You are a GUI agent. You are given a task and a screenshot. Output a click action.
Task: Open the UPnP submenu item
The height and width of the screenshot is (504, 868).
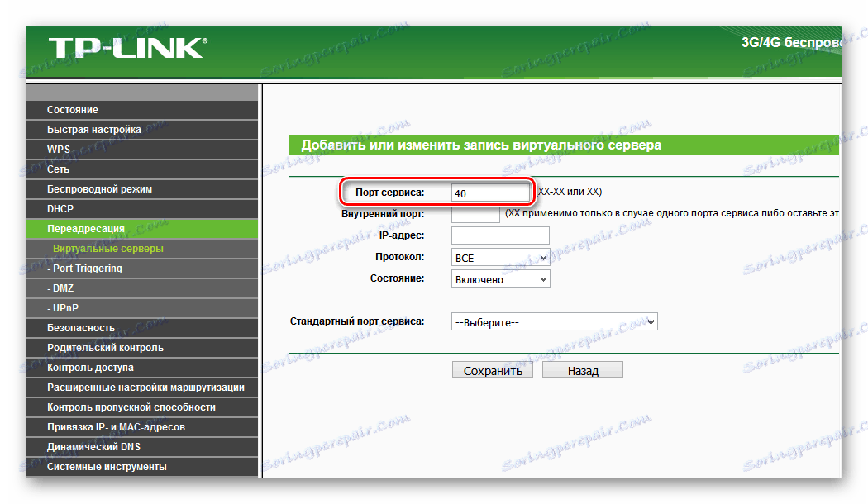pos(142,308)
